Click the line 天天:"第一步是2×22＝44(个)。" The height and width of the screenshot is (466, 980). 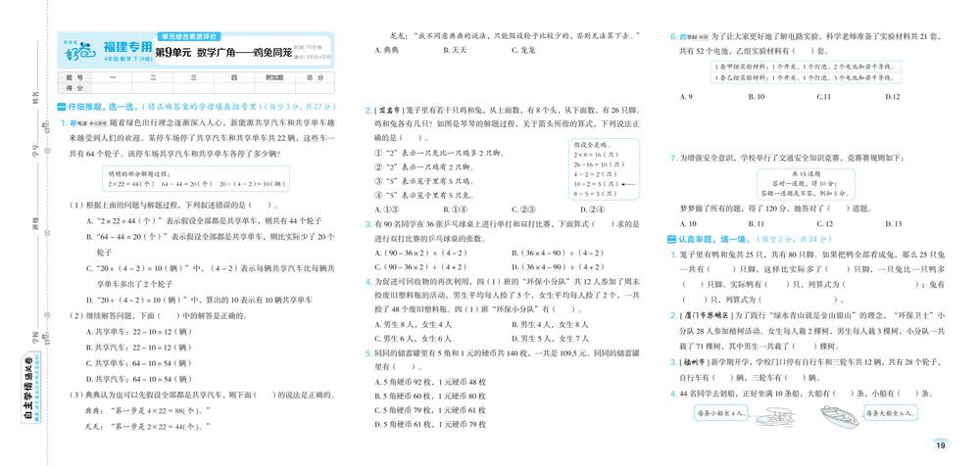[x=146, y=427]
